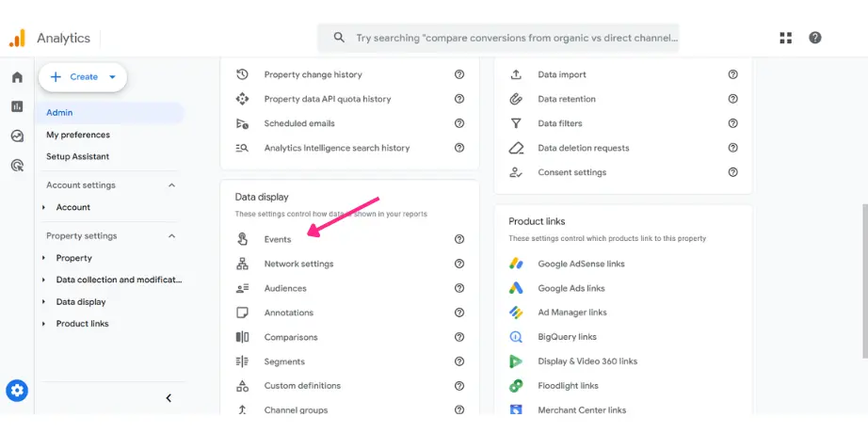
Task: Open the Advertising icon in left rail
Action: [17, 165]
